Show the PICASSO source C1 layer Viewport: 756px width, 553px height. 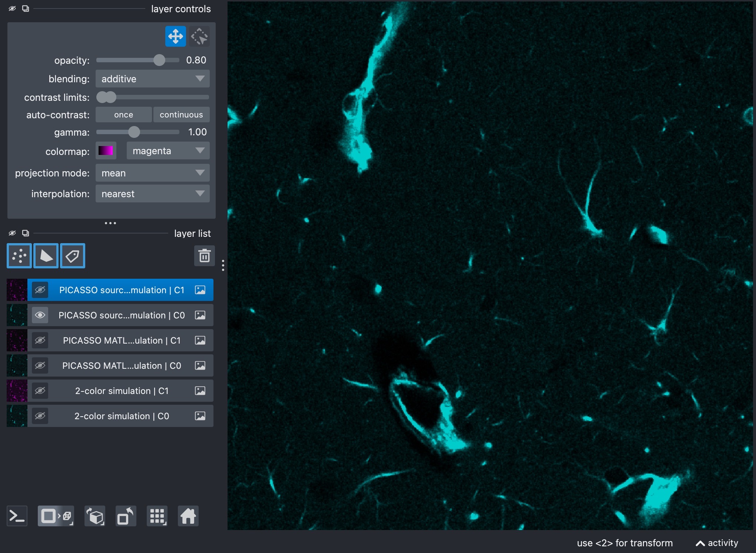coord(40,290)
